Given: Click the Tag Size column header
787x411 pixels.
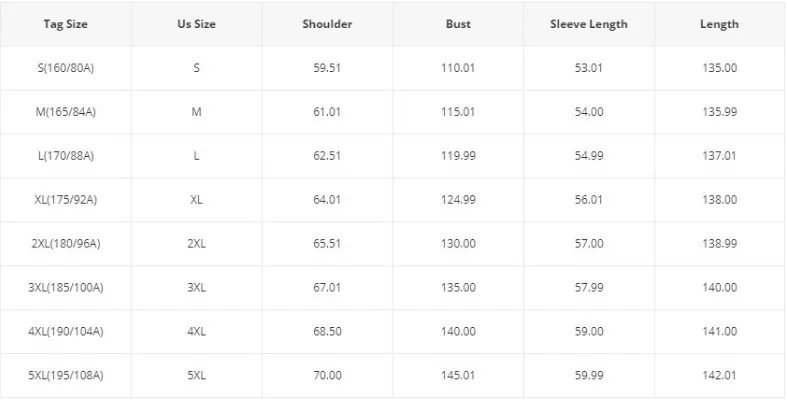Looking at the screenshot, I should pyautogui.click(x=65, y=24).
